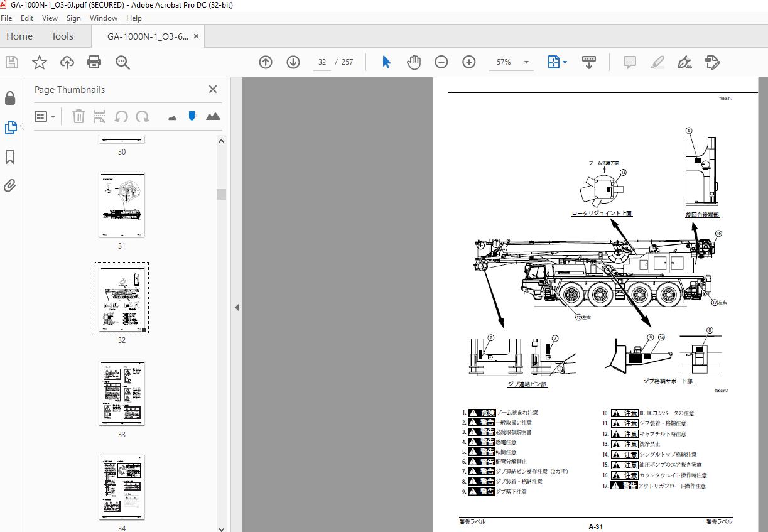Open the Sign menu
Viewport: 768px width, 532px height.
[73, 18]
